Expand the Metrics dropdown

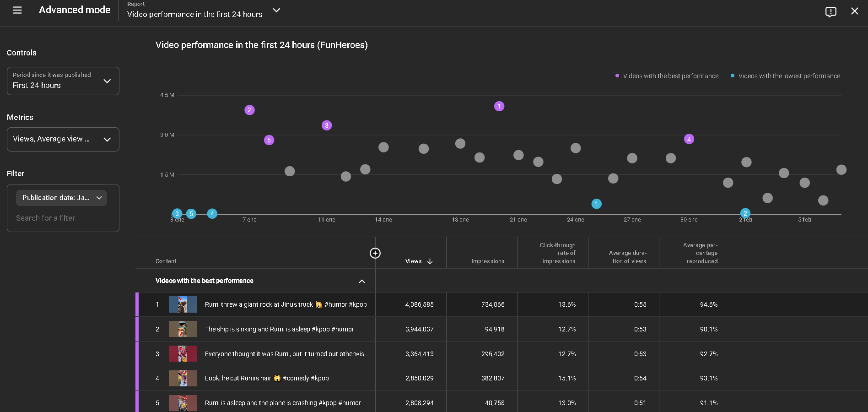pos(63,139)
